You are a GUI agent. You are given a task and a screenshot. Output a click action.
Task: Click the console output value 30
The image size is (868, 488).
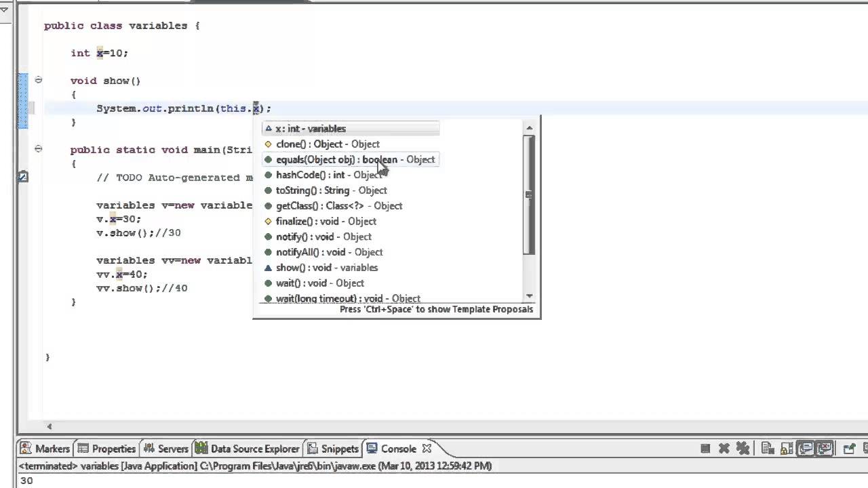tap(26, 481)
